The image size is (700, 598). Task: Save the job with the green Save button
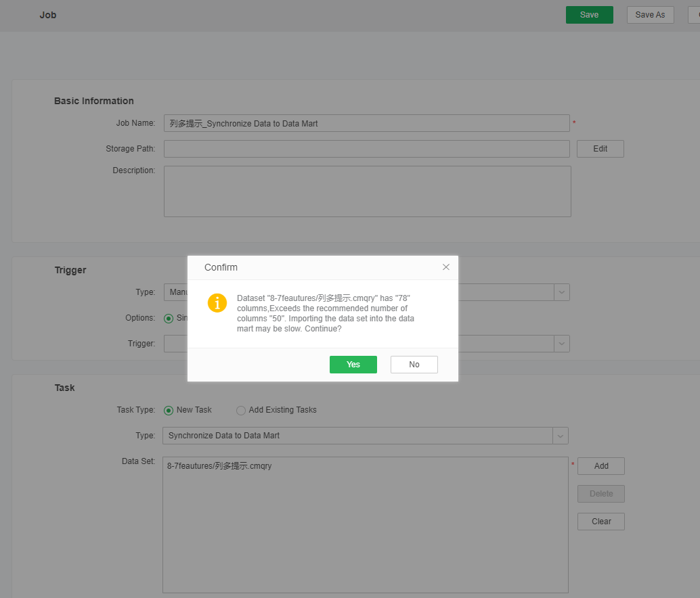point(589,15)
